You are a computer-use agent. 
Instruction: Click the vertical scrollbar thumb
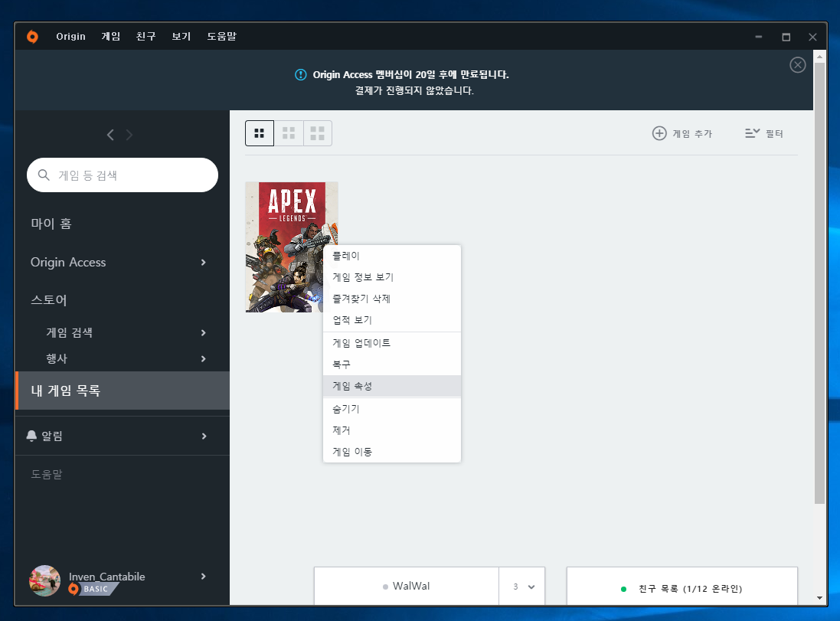[819, 283]
